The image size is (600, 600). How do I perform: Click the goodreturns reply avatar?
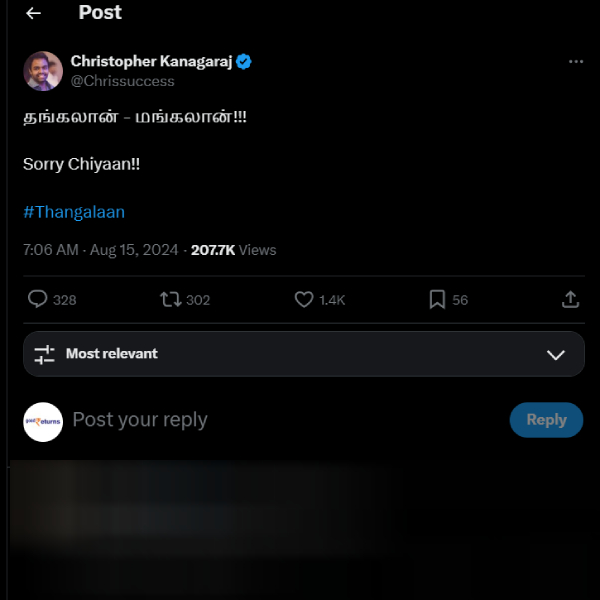pos(43,421)
